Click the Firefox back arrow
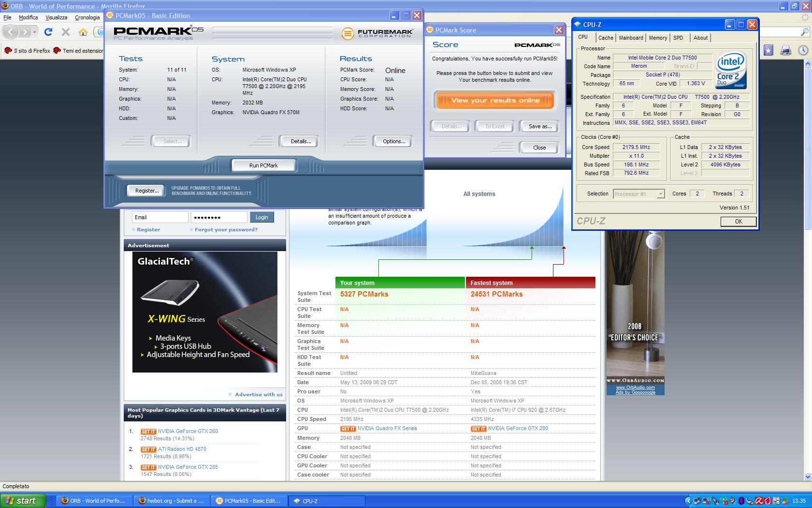The width and height of the screenshot is (812, 508). (x=11, y=32)
